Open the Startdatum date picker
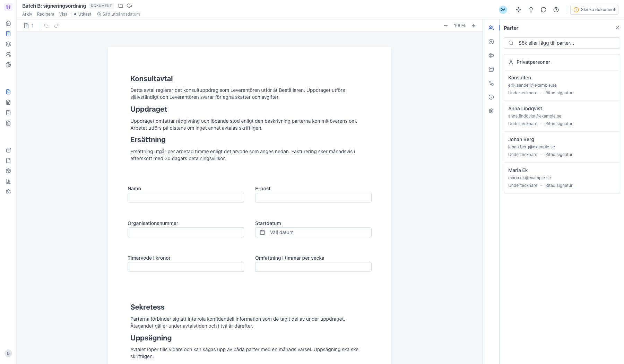The width and height of the screenshot is (624, 364). point(313,232)
